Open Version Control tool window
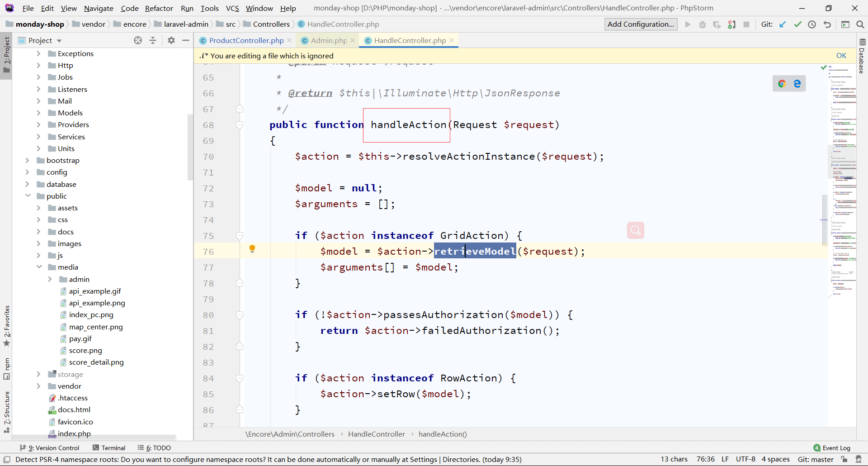868x466 pixels. point(50,447)
